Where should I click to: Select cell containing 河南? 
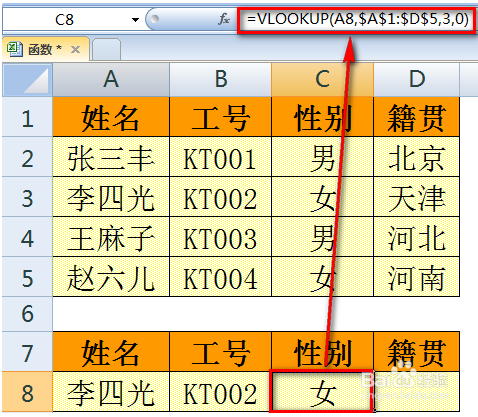tap(417, 277)
